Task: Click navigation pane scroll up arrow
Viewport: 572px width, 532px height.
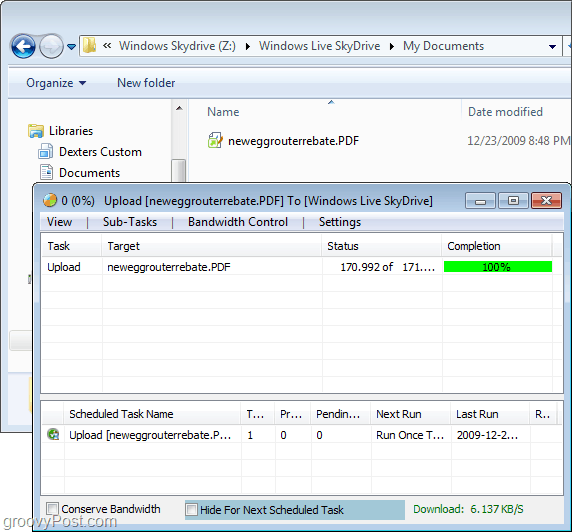Action: pos(179,108)
